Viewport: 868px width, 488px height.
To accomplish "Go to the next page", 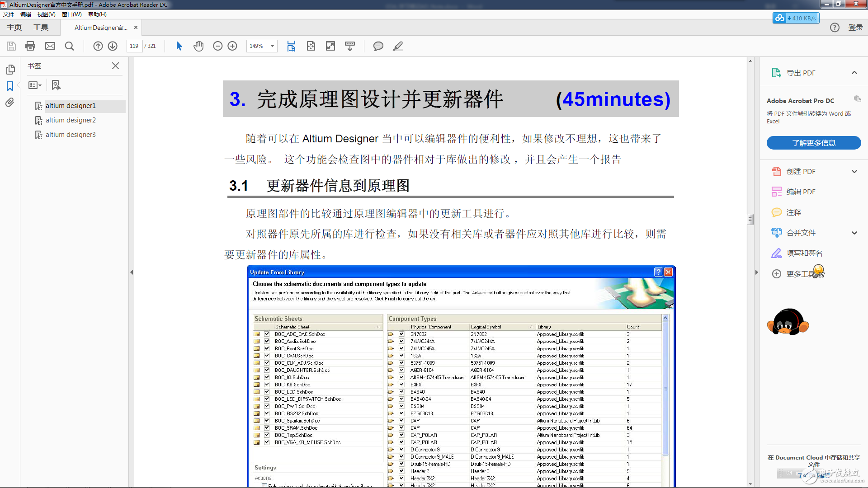I will tap(112, 46).
